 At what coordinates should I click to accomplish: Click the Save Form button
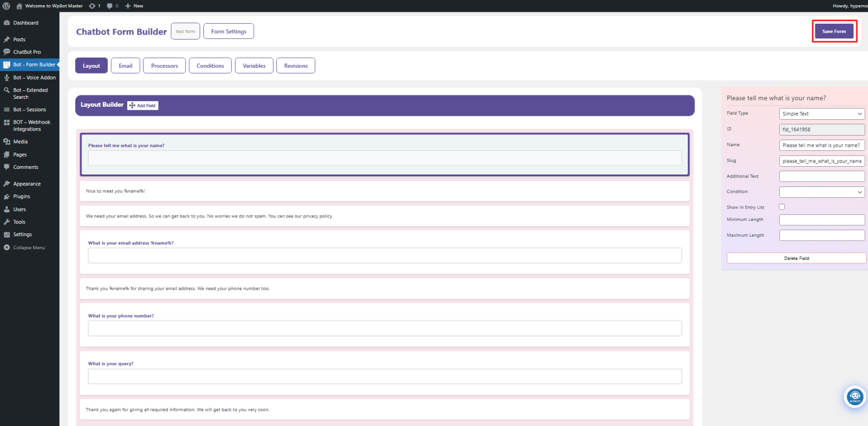tap(834, 31)
